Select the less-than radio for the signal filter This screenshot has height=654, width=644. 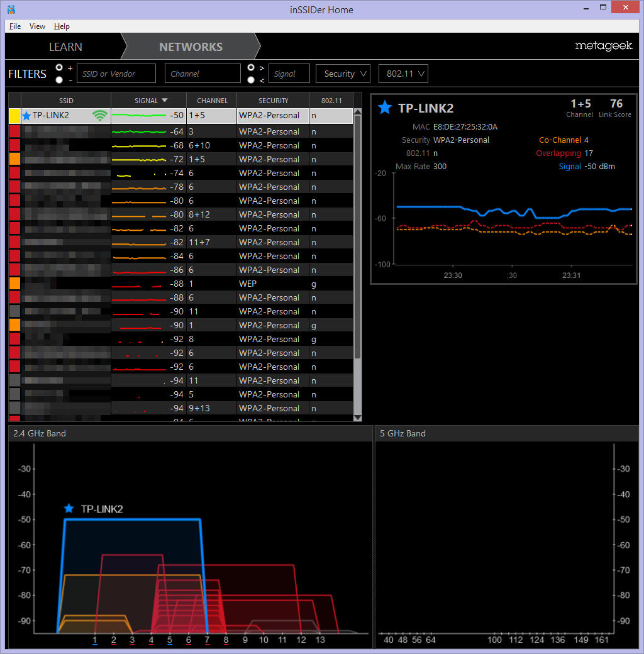coord(251,80)
